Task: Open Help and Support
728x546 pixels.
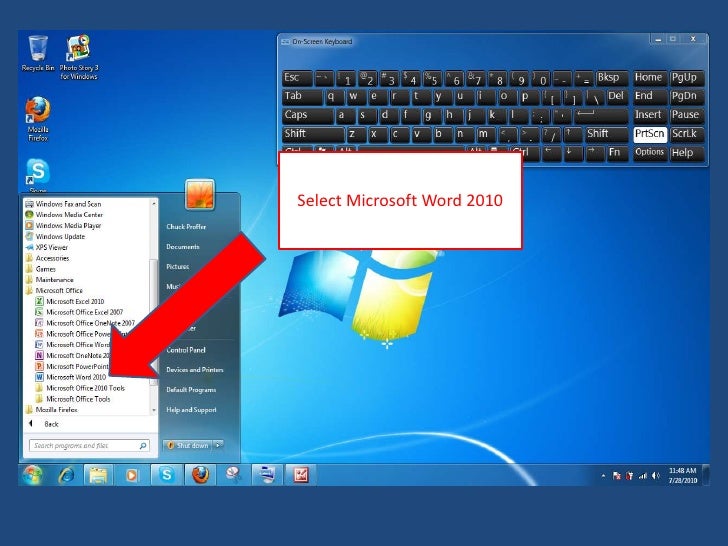Action: (x=191, y=410)
